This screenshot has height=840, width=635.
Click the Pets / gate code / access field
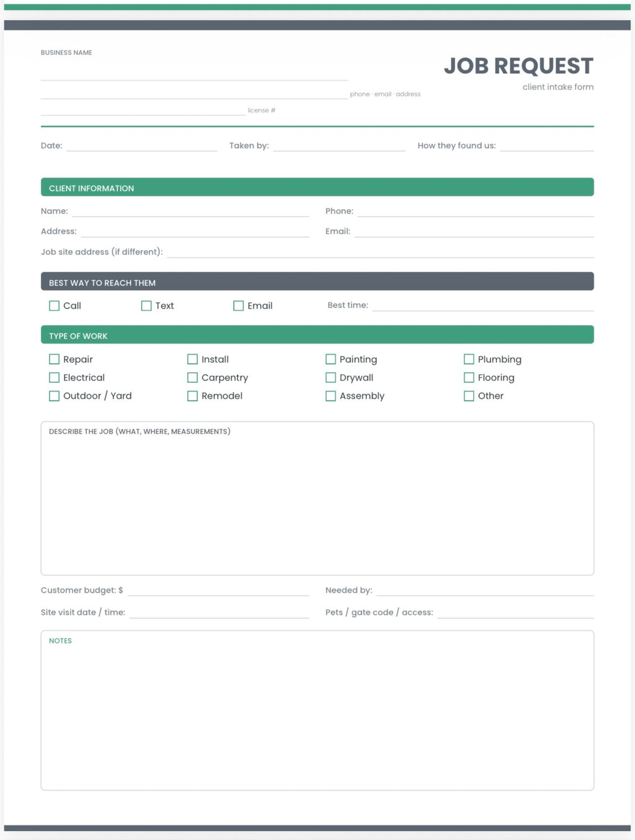click(516, 612)
